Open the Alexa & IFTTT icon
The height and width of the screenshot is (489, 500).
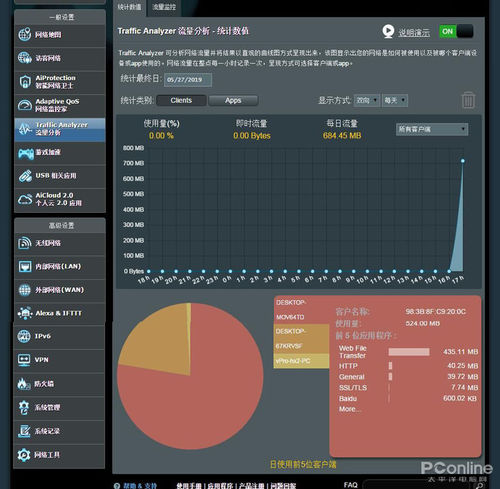[25, 313]
